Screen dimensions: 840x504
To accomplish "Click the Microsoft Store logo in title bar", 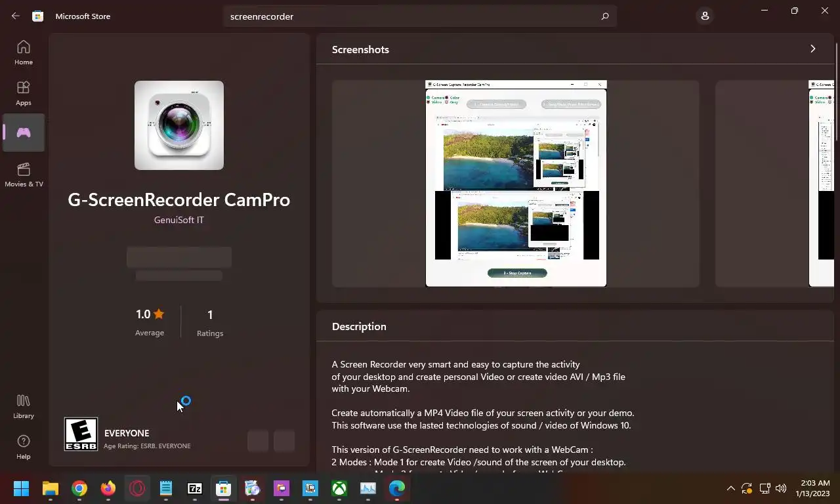I will click(38, 16).
